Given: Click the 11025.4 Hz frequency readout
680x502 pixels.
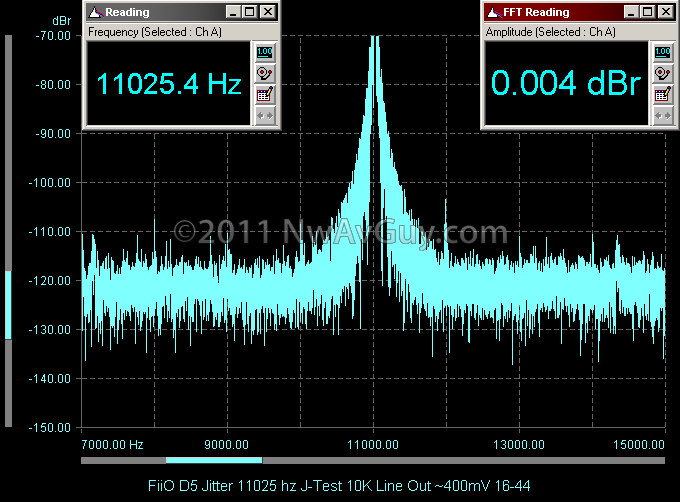Looking at the screenshot, I should (168, 84).
